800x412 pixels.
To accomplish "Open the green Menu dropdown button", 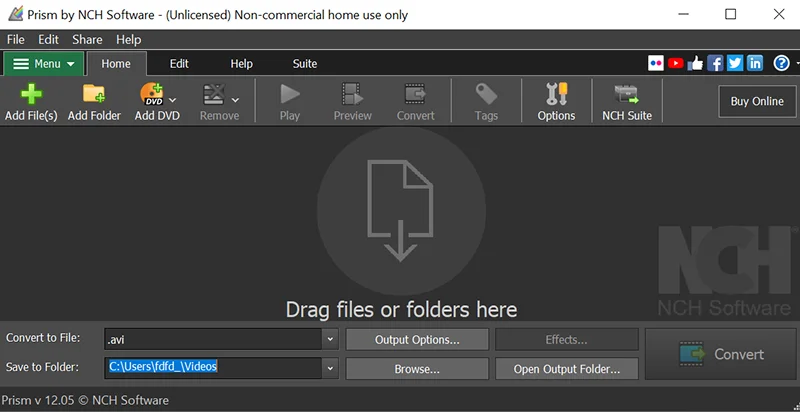I will pos(44,64).
